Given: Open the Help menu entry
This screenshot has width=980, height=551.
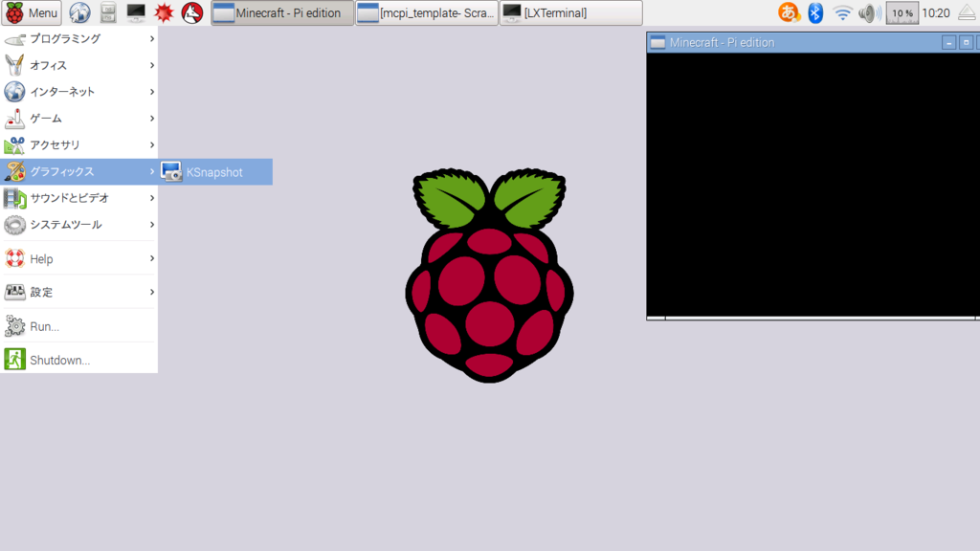Looking at the screenshot, I should coord(78,258).
